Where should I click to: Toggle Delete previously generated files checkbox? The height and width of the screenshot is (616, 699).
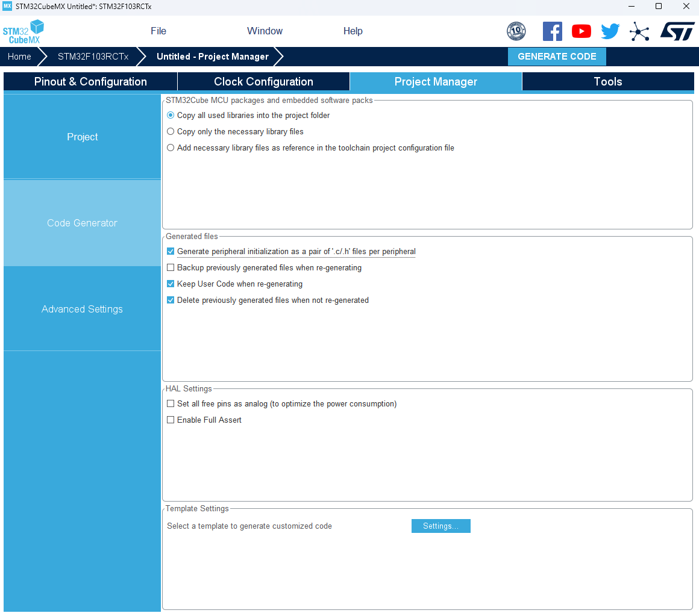[x=171, y=300]
